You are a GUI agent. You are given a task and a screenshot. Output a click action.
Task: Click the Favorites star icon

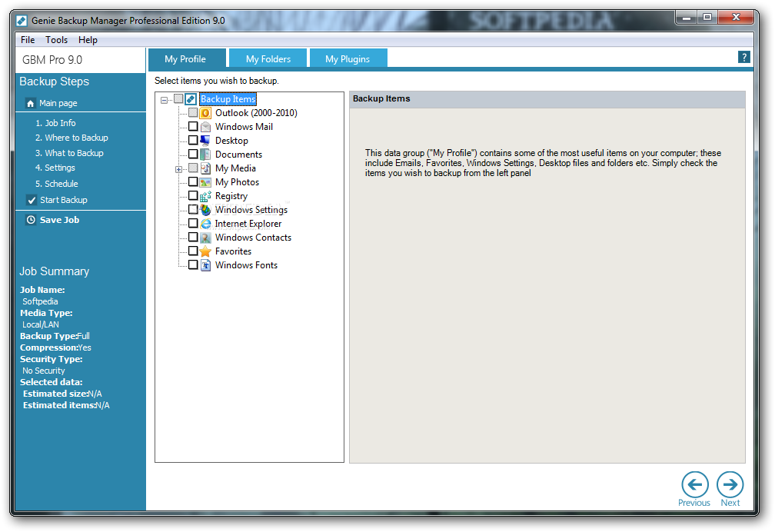point(205,251)
